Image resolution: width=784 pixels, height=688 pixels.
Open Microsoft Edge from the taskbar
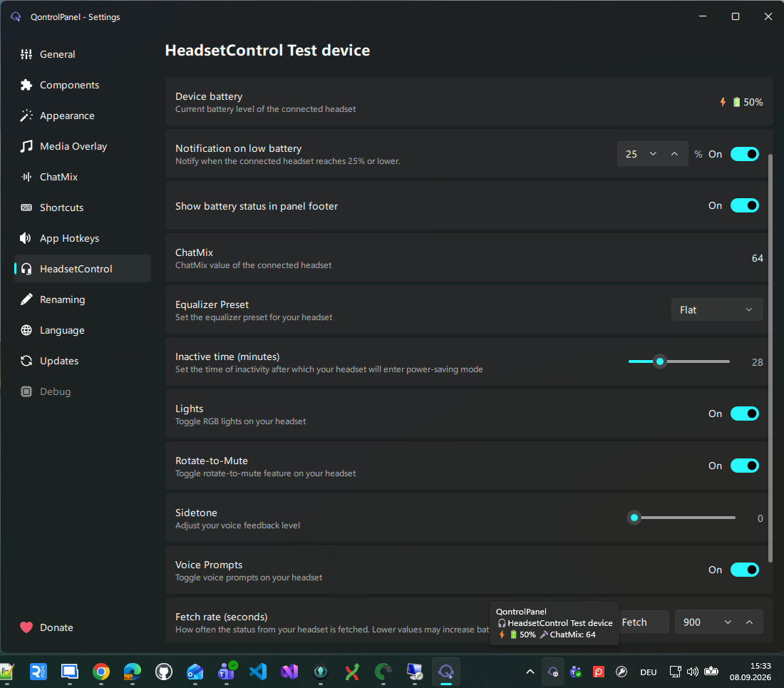133,672
